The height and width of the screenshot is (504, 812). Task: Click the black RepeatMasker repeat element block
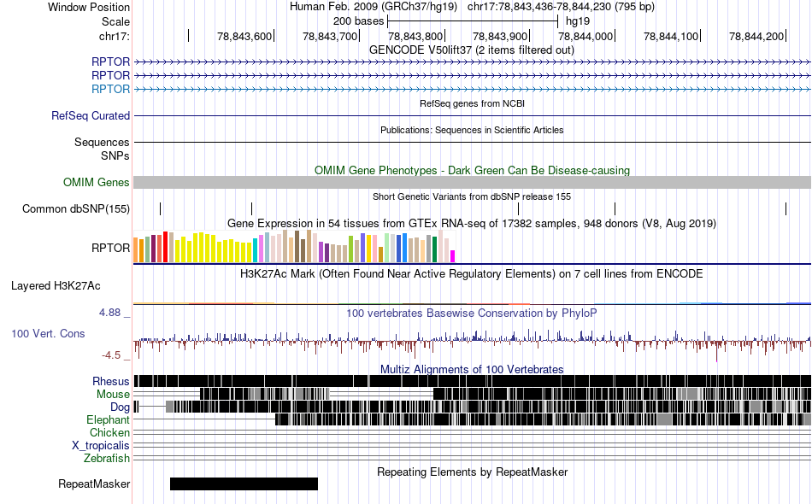point(244,483)
